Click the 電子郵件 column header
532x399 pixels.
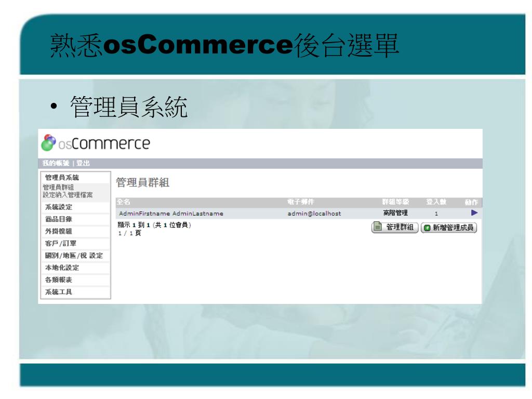point(301,202)
